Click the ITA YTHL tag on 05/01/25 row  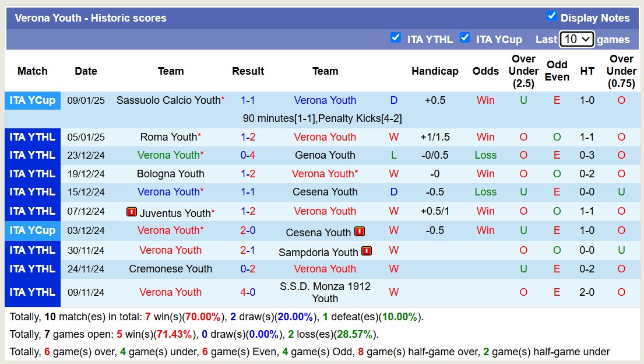coord(33,137)
